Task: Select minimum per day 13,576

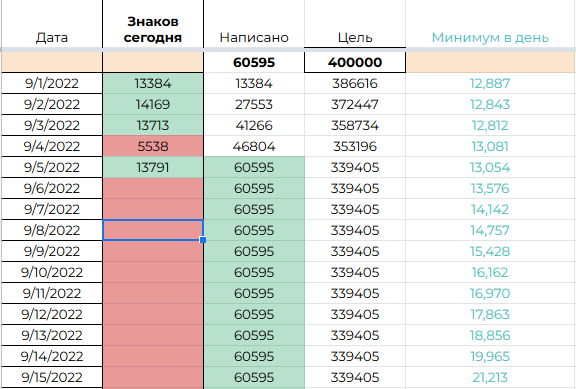Action: [x=490, y=188]
